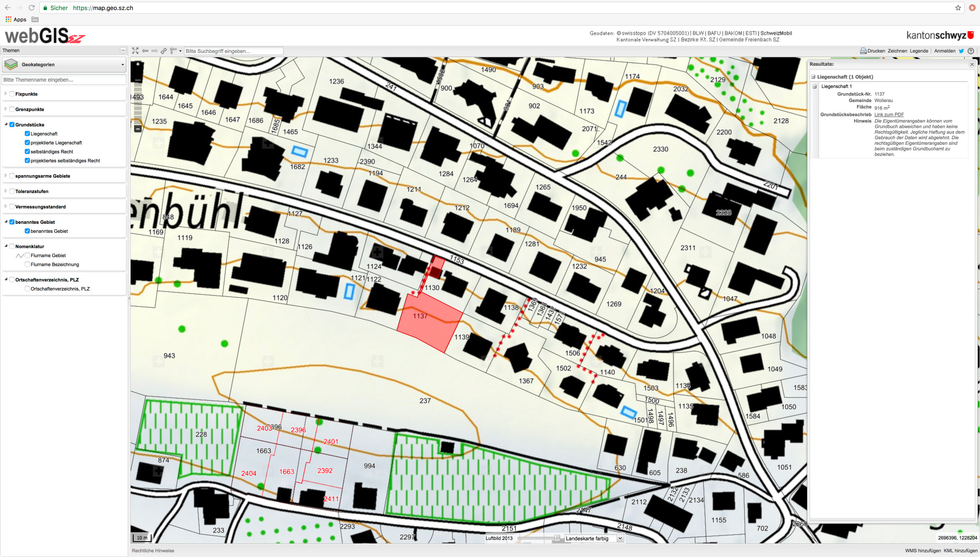The image size is (980, 557).
Task: Open the Zeichnen menu
Action: coord(897,51)
